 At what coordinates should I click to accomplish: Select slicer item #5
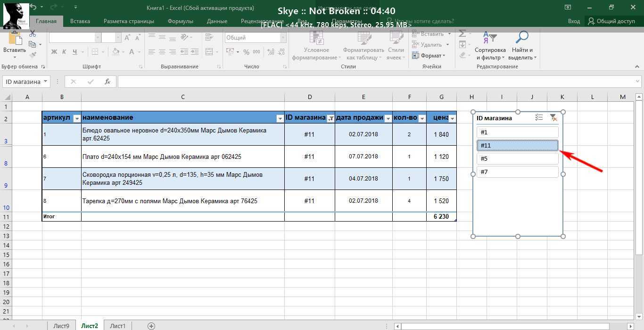coord(517,159)
